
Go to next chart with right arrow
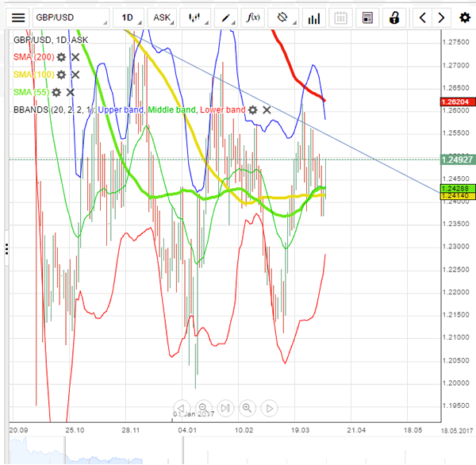point(443,17)
